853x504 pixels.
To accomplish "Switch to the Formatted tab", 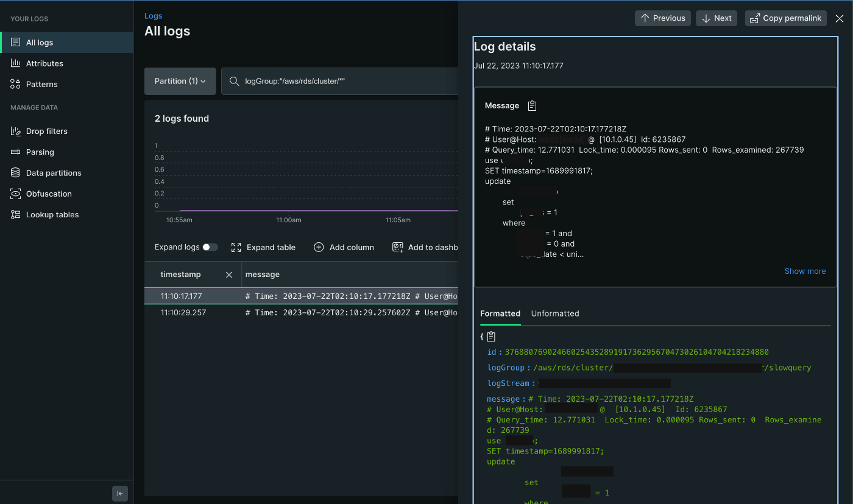I will 500,313.
